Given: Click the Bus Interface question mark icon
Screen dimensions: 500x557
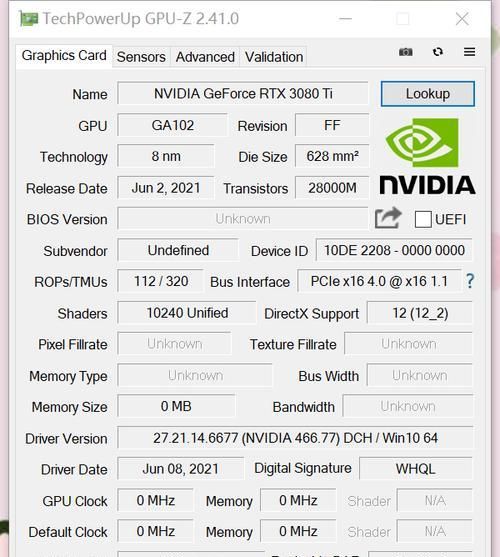Looking at the screenshot, I should tap(470, 281).
